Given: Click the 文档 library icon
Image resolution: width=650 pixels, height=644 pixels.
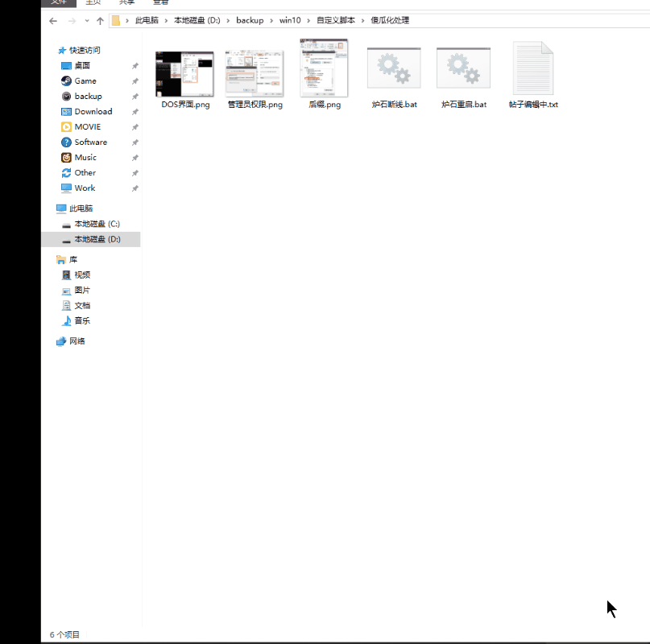Looking at the screenshot, I should coord(66,305).
